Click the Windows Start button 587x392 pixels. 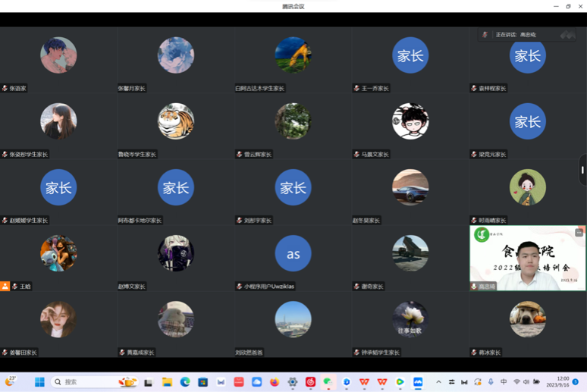tap(39, 382)
